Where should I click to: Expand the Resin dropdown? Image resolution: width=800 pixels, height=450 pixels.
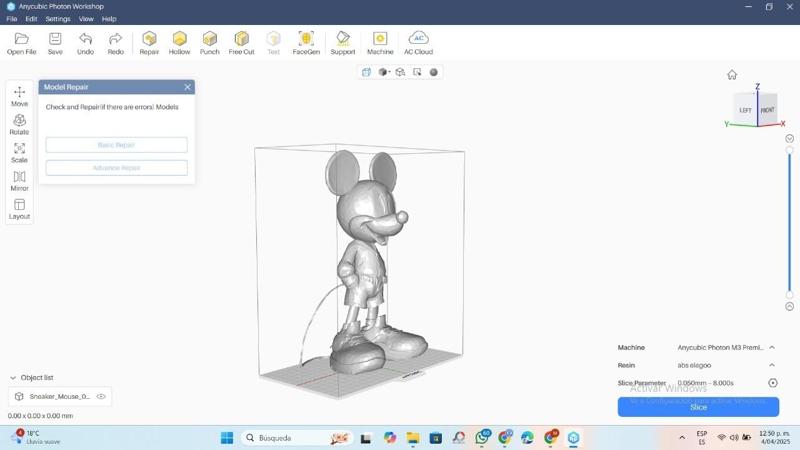772,365
